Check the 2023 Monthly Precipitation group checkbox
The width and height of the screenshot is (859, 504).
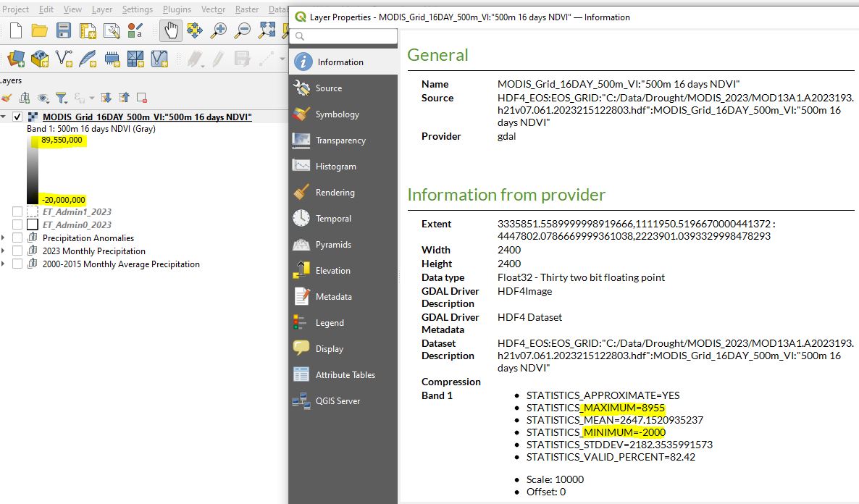pyautogui.click(x=17, y=251)
